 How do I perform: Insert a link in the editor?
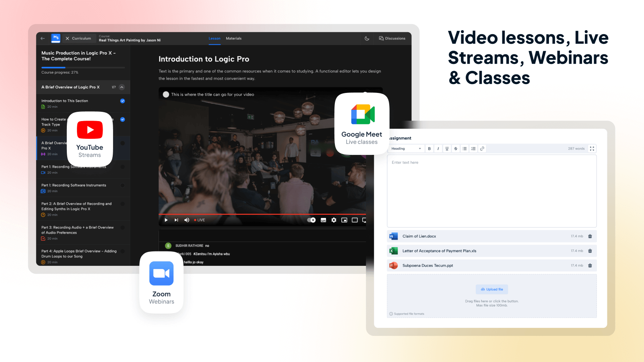[482, 149]
